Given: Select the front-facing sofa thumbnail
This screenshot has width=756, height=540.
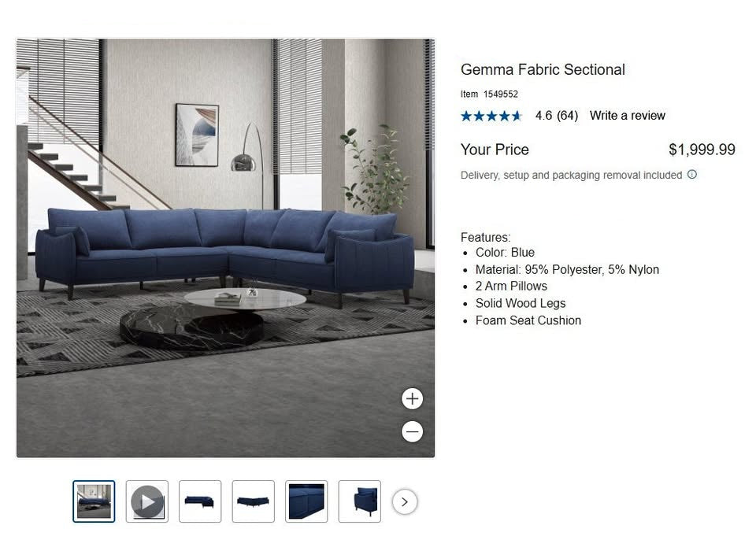Looking at the screenshot, I should [x=253, y=501].
